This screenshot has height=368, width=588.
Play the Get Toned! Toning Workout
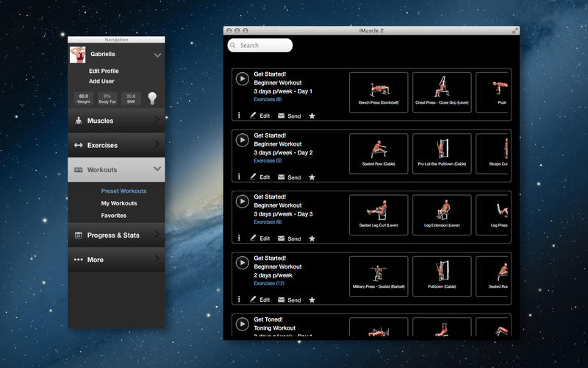pos(243,324)
